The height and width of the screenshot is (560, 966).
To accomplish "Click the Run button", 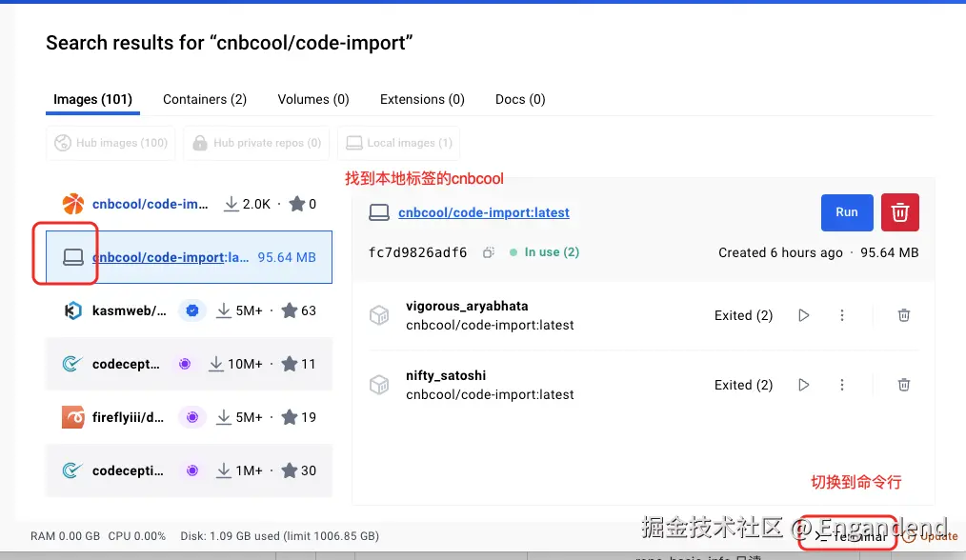I will 847,212.
